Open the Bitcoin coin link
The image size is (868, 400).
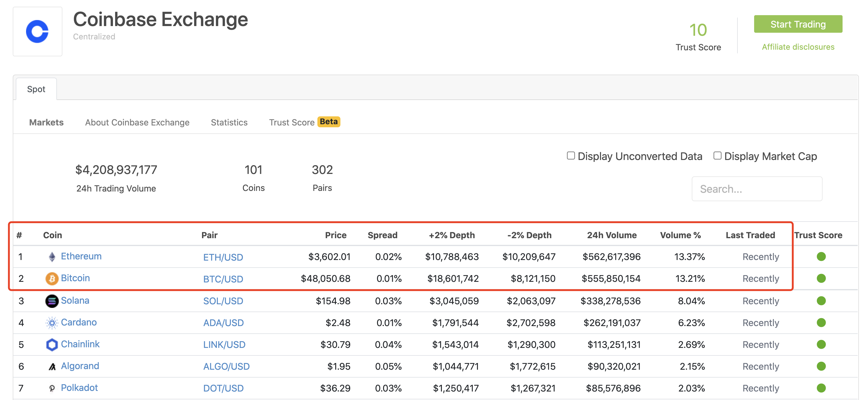[x=75, y=278]
